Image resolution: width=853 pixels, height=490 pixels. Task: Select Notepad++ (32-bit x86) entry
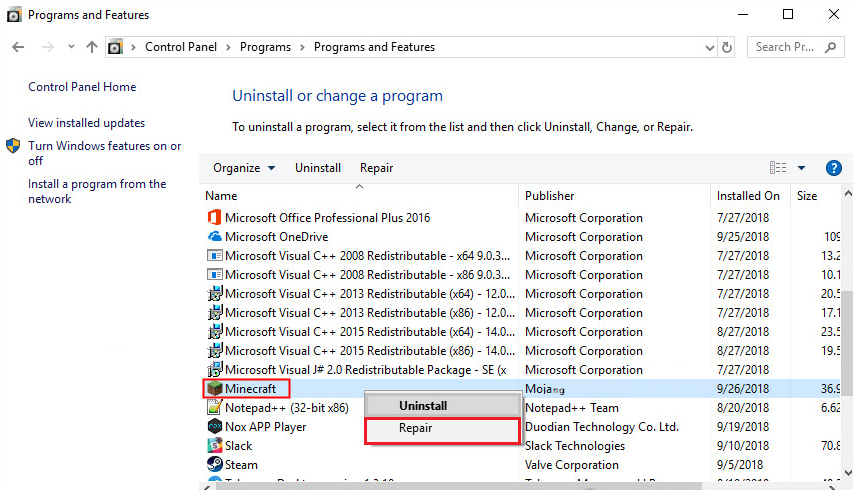[287, 408]
